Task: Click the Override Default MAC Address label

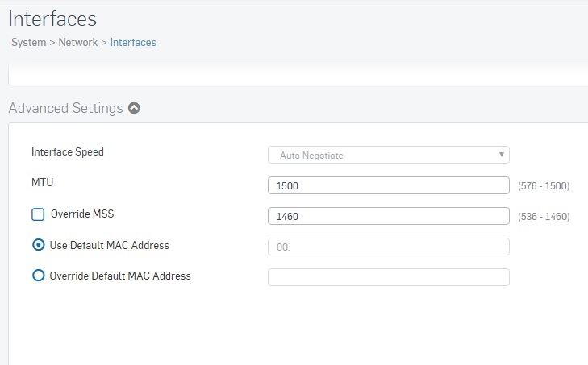Action: coord(120,276)
